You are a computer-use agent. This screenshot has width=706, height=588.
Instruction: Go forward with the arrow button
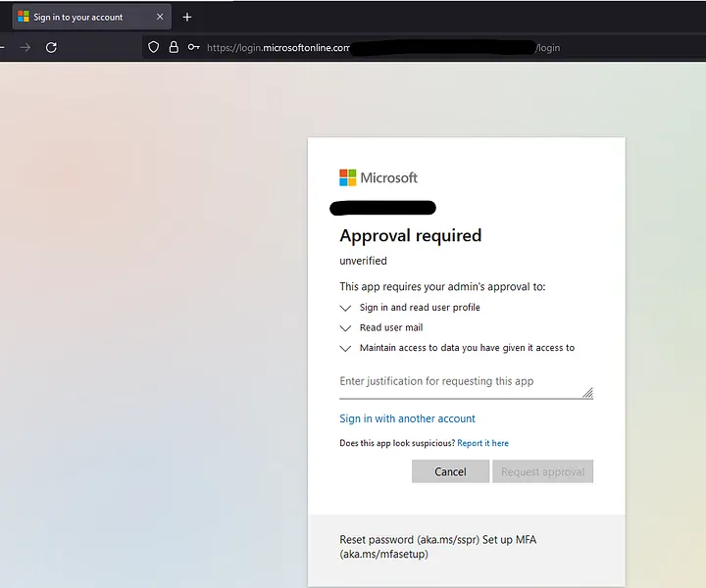25,47
